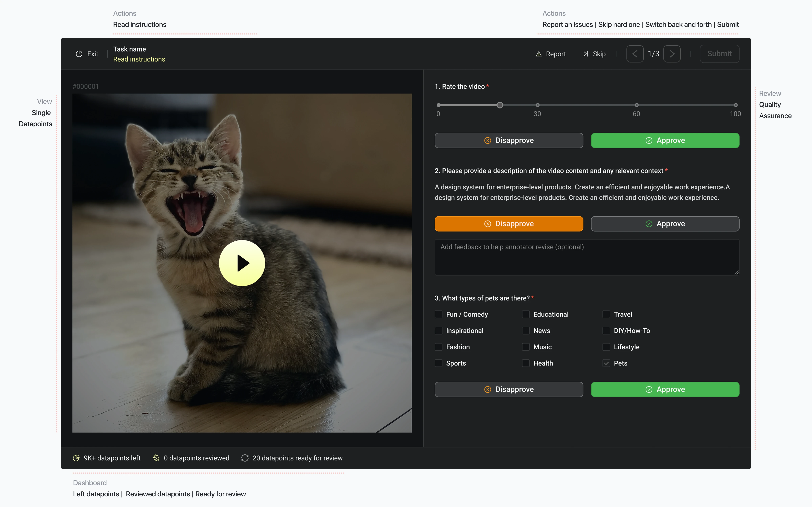Viewport: 812px width, 507px height.
Task: Click the Skip forward icon
Action: [585, 54]
